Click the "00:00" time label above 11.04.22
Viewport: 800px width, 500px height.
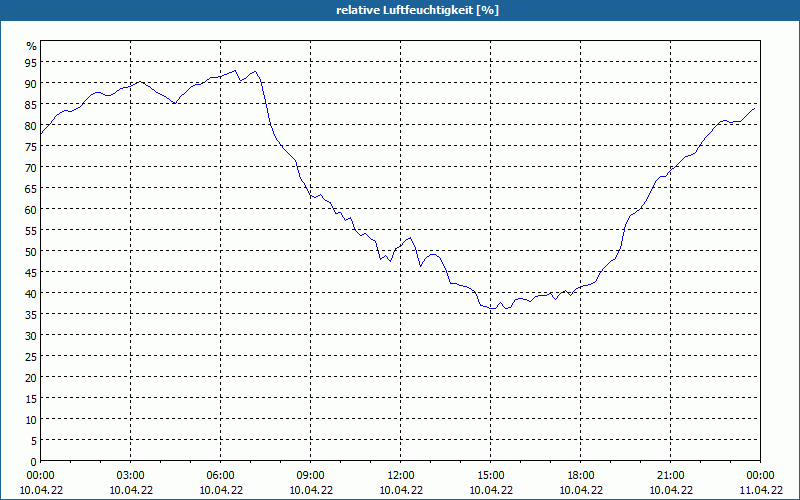[761, 476]
